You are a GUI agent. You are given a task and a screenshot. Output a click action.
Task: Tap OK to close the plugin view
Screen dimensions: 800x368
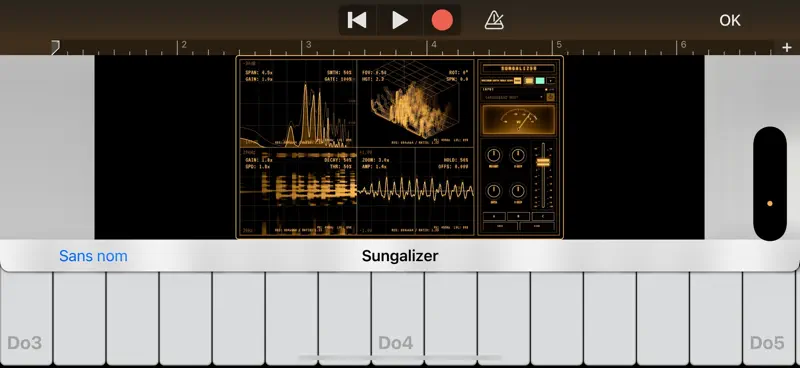(x=730, y=20)
